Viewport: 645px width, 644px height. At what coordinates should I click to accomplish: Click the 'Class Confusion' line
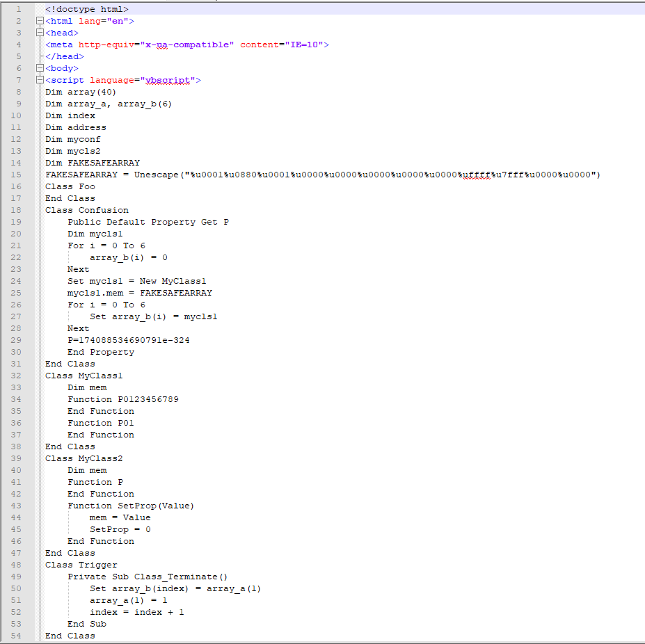87,210
